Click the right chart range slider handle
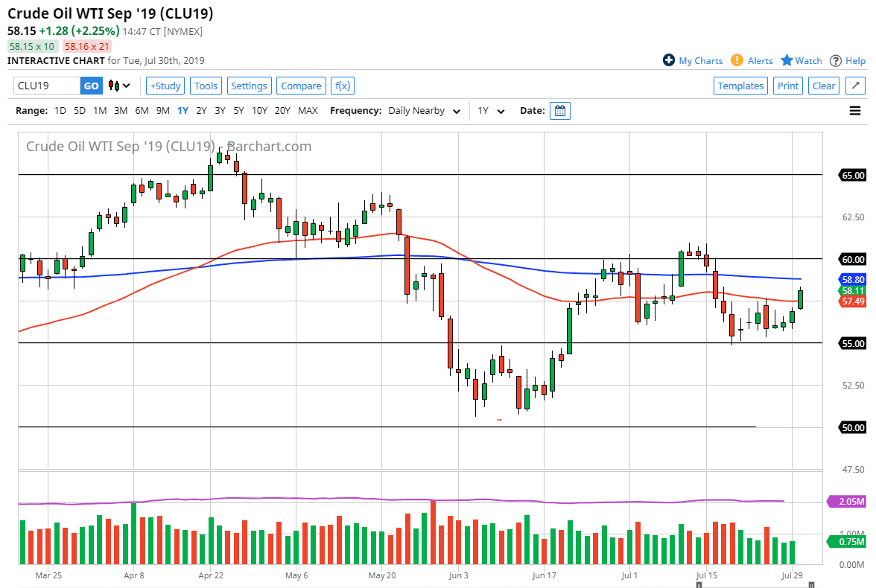 point(811,584)
